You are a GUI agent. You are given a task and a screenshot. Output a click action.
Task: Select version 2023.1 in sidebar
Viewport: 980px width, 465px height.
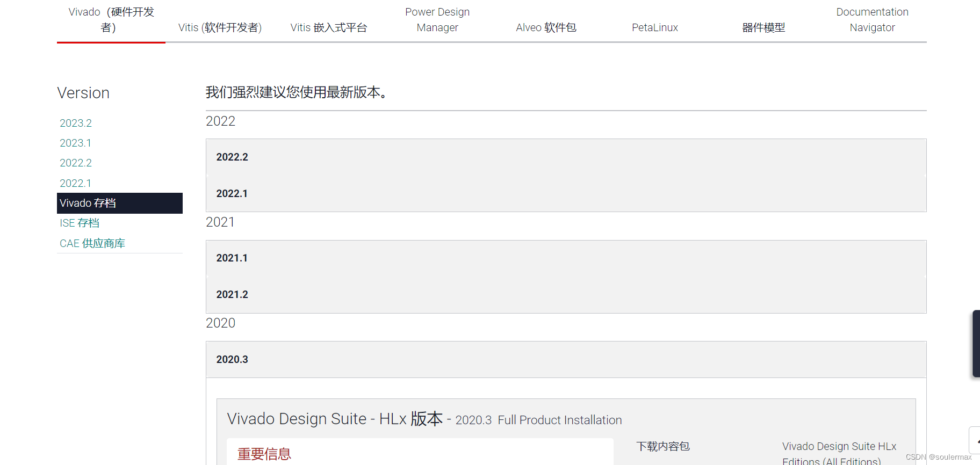75,143
